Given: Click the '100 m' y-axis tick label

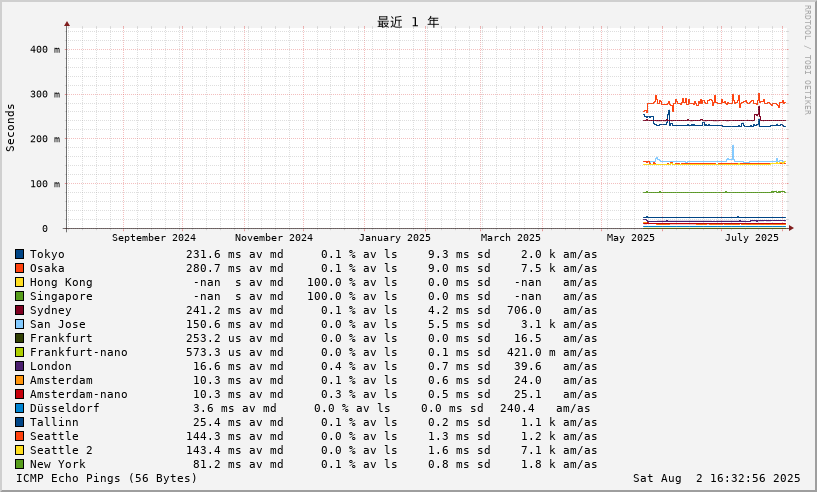Looking at the screenshot, I should (x=45, y=184).
